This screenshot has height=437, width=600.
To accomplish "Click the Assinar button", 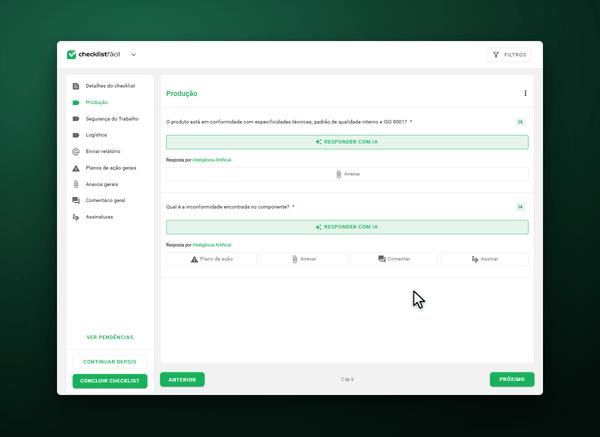I will tap(484, 259).
